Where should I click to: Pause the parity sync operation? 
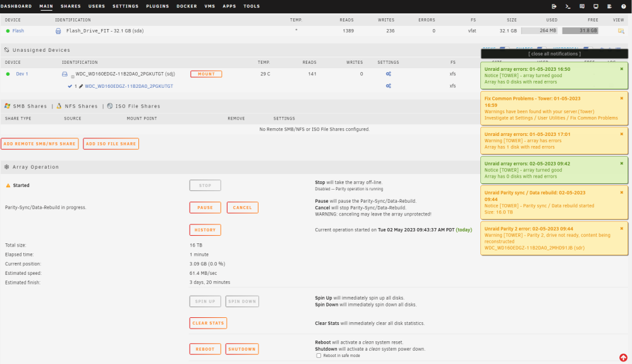[x=205, y=208]
